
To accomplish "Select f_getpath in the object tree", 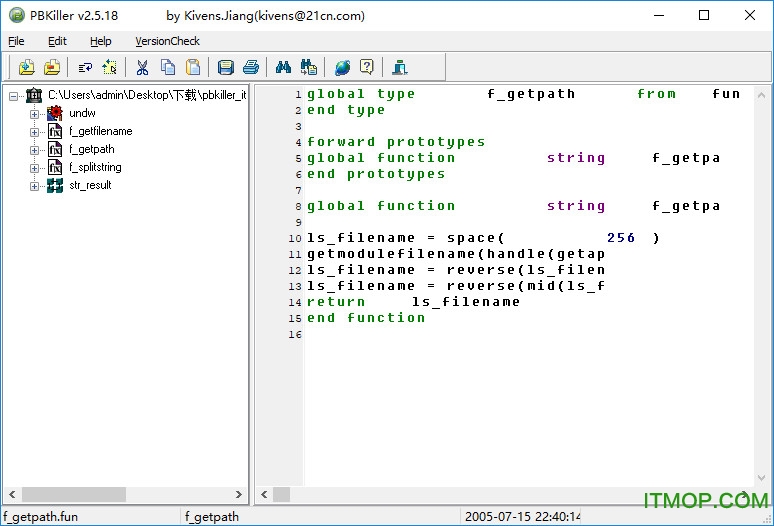I will 92,149.
